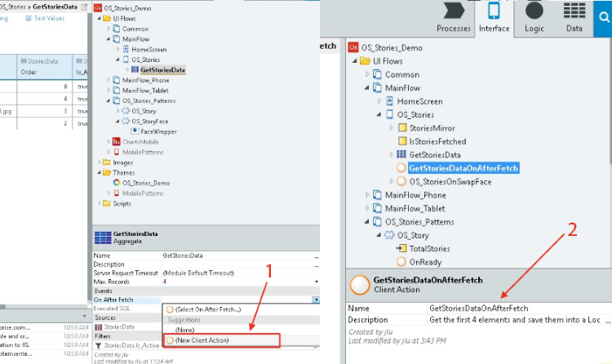
Task: Expand GetStoriesData aggregate node in right tree
Action: click(x=390, y=154)
